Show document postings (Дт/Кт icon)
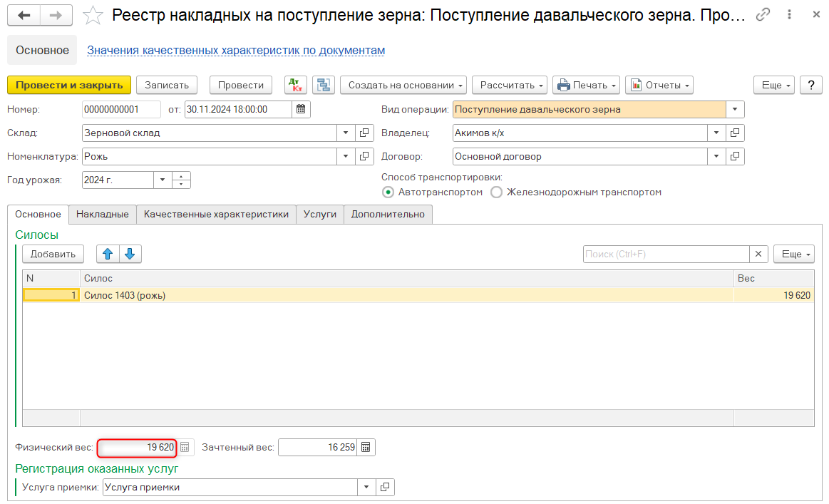The image size is (829, 504). [296, 85]
